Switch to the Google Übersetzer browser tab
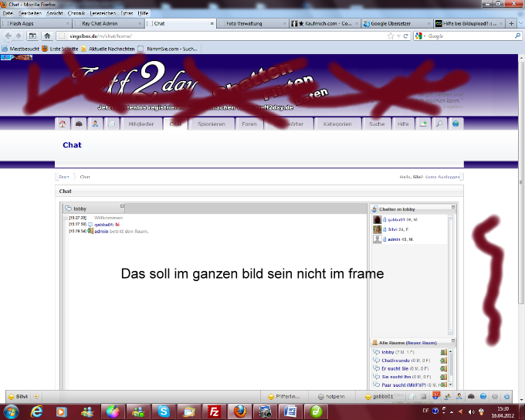The height and width of the screenshot is (420, 525). tap(395, 24)
